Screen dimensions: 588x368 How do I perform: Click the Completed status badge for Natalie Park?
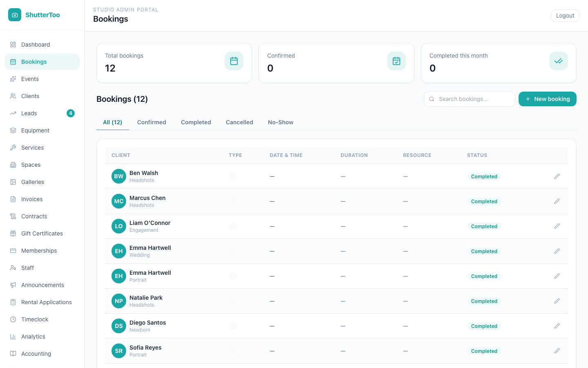pos(484,301)
